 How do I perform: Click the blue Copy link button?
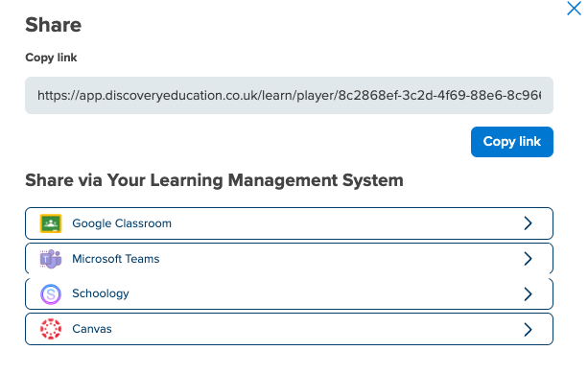[512, 142]
